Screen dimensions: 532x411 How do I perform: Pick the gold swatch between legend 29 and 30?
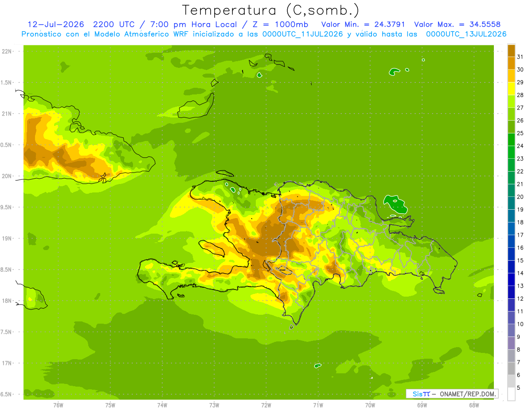(511, 76)
